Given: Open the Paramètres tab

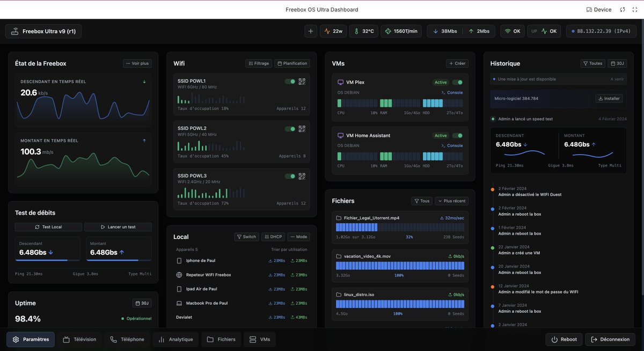Looking at the screenshot, I should [x=31, y=339].
